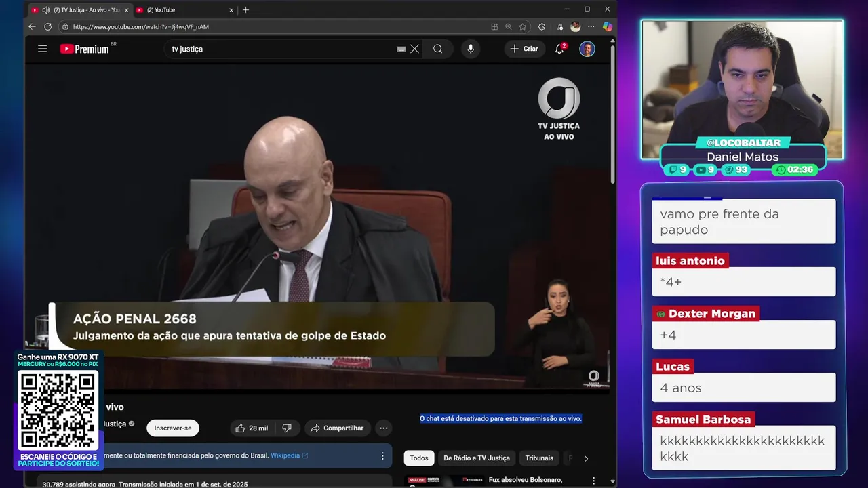Switch to the 'TV Justiça - Ao vivo' tab
This screenshot has height=488, width=868.
79,9
